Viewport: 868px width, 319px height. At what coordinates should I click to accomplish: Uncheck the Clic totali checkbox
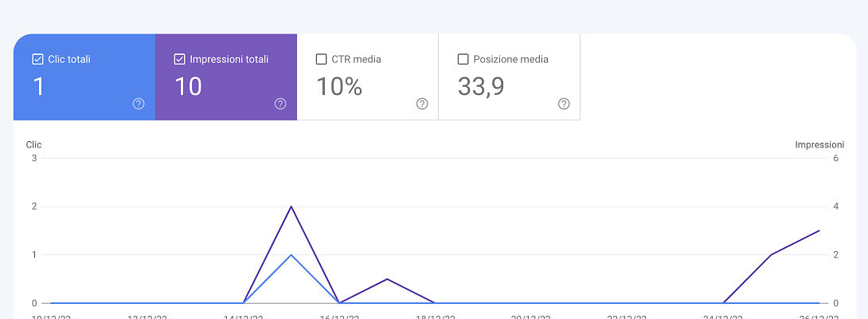pos(37,59)
